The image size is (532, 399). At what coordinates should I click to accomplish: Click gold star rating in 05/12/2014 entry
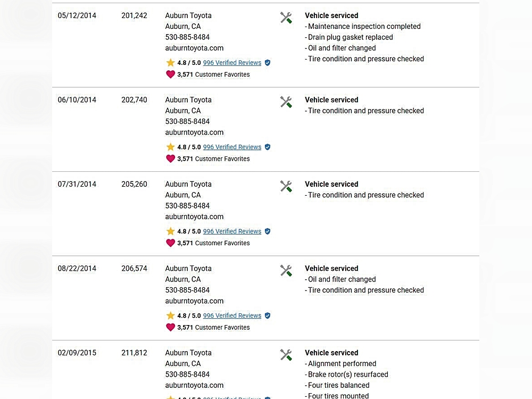170,63
